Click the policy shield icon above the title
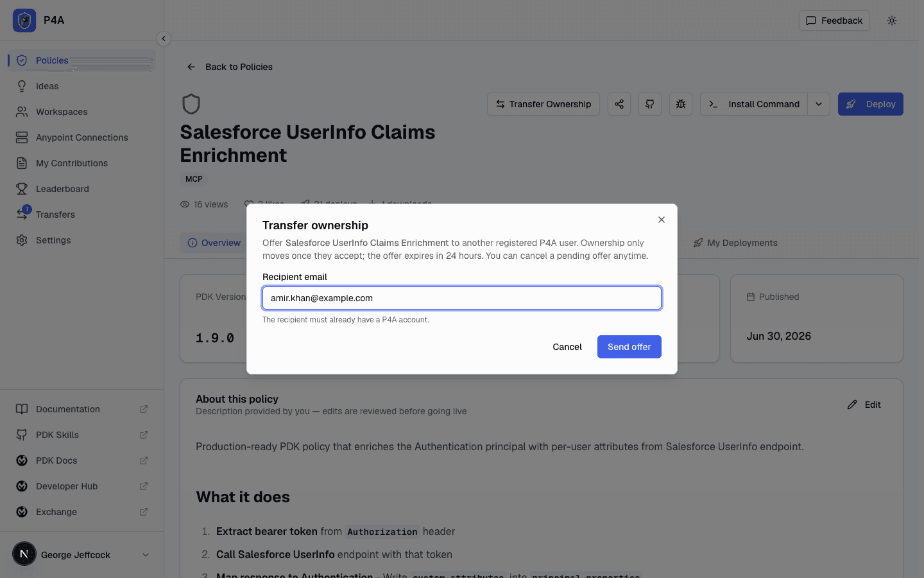This screenshot has width=924, height=578. 191,104
